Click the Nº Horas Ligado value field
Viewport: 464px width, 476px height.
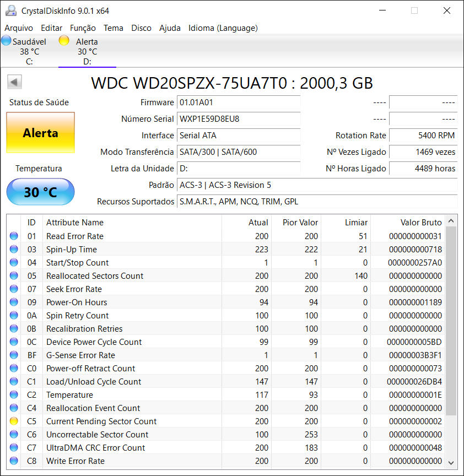pos(423,169)
